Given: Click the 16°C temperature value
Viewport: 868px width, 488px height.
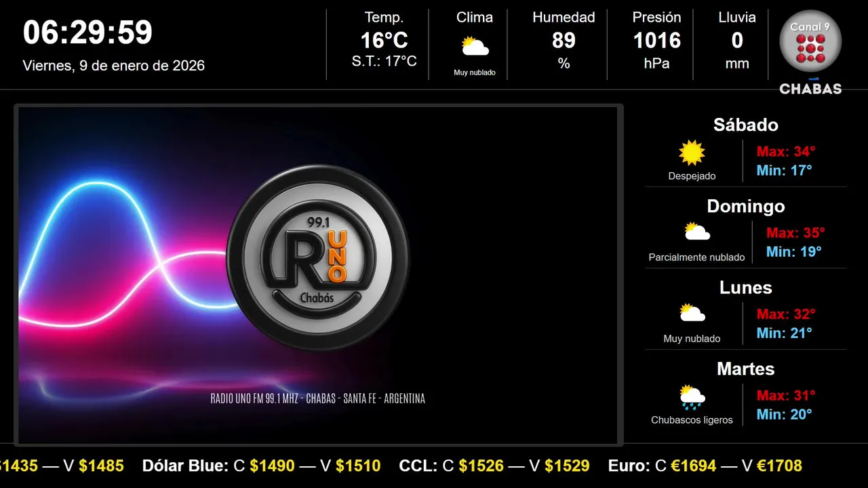Looking at the screenshot, I should click(384, 41).
